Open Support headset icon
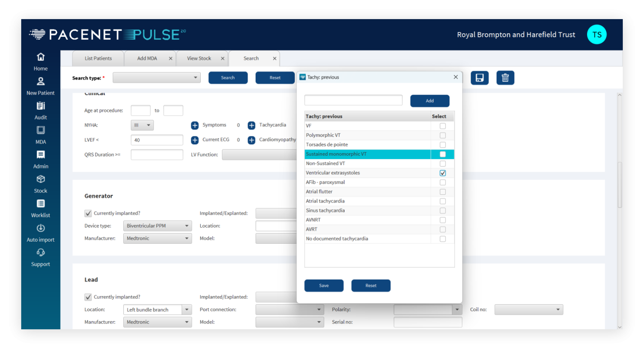 point(41,252)
